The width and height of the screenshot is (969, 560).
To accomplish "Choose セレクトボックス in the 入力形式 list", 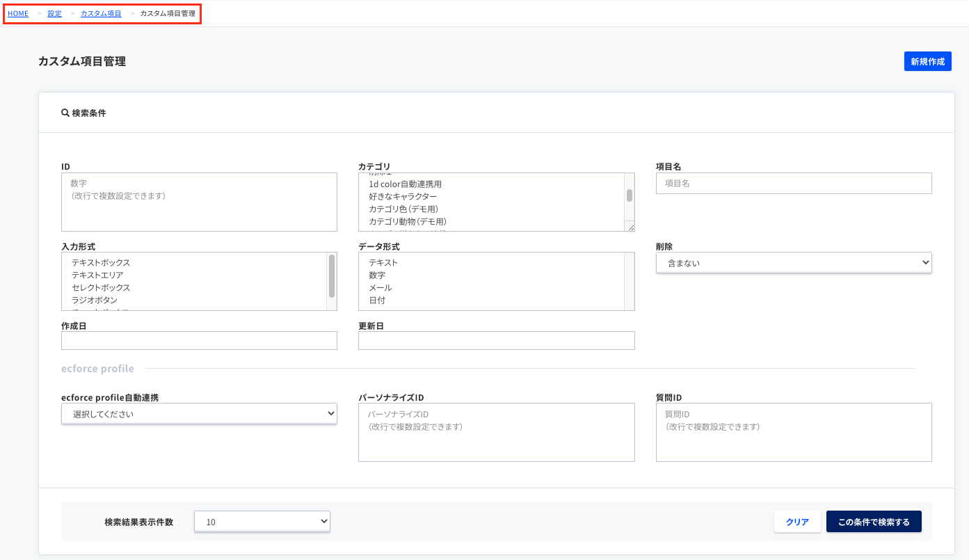I will [x=101, y=288].
